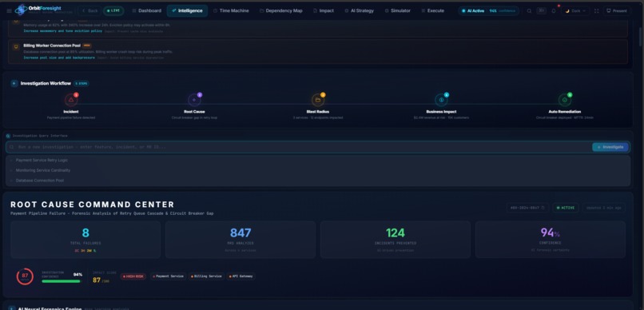Select the Auto Remediation step icon
This screenshot has width=644, height=310.
(565, 100)
